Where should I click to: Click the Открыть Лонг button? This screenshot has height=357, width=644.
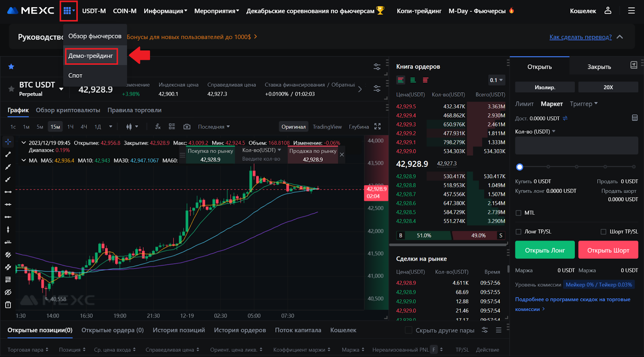[545, 250]
